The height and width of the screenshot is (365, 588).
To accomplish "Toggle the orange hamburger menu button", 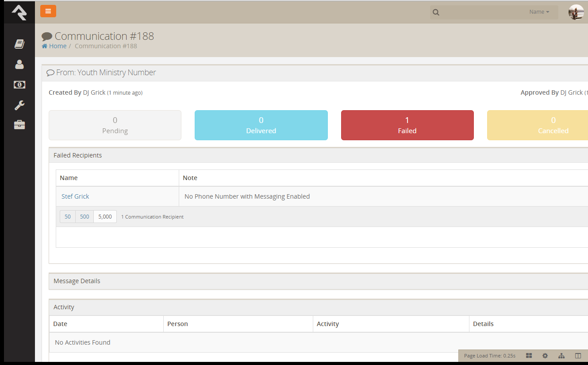I will point(48,12).
